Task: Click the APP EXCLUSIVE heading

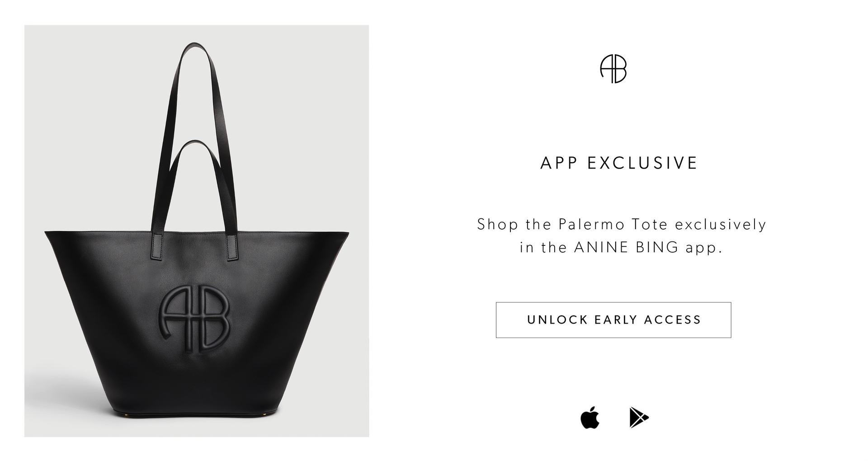Action: (x=619, y=163)
